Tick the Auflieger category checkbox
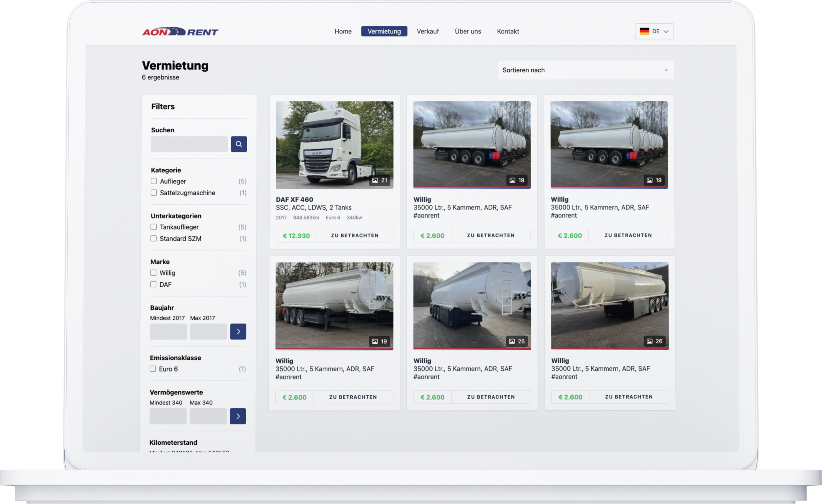 tap(154, 181)
